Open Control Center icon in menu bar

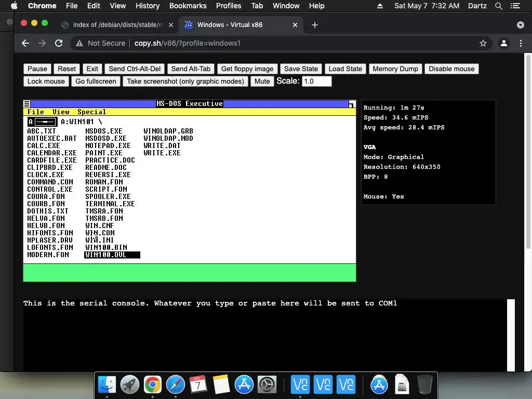(515, 6)
